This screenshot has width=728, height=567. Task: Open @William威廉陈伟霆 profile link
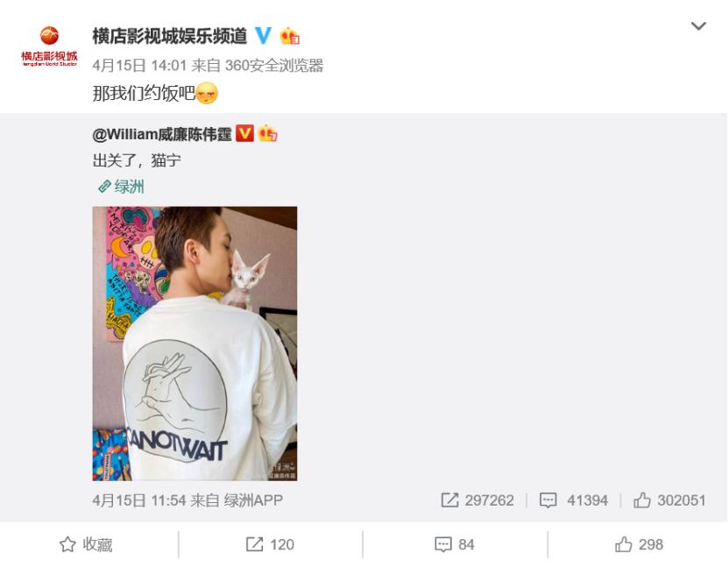click(x=162, y=135)
